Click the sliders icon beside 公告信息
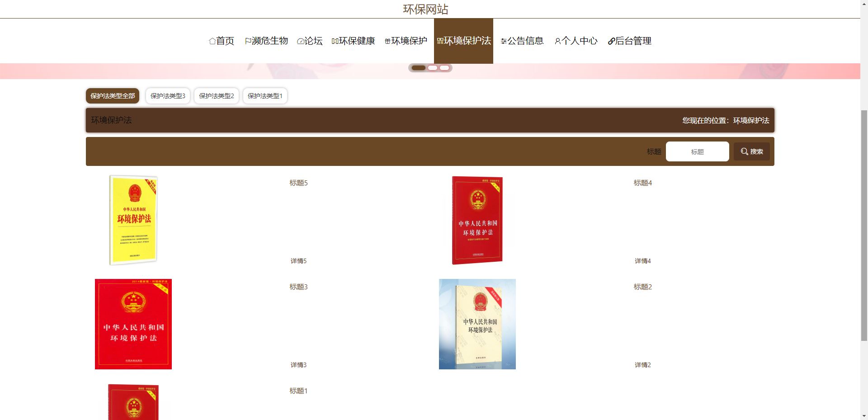 click(x=504, y=41)
